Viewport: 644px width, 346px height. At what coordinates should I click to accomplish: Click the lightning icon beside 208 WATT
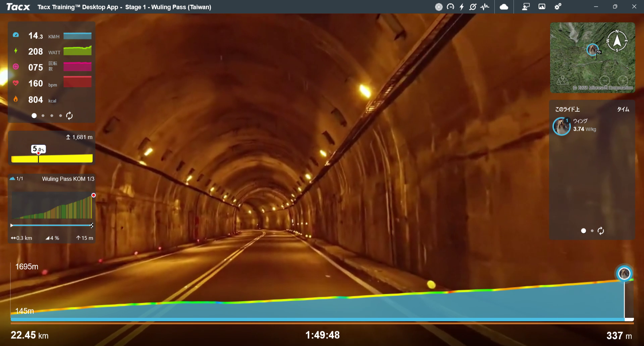click(x=16, y=51)
